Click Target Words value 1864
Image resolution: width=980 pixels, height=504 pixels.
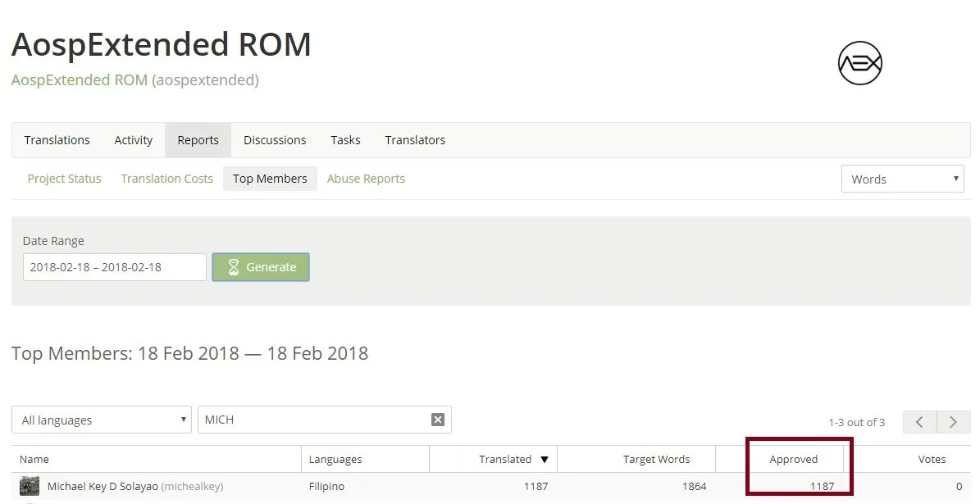click(x=694, y=486)
